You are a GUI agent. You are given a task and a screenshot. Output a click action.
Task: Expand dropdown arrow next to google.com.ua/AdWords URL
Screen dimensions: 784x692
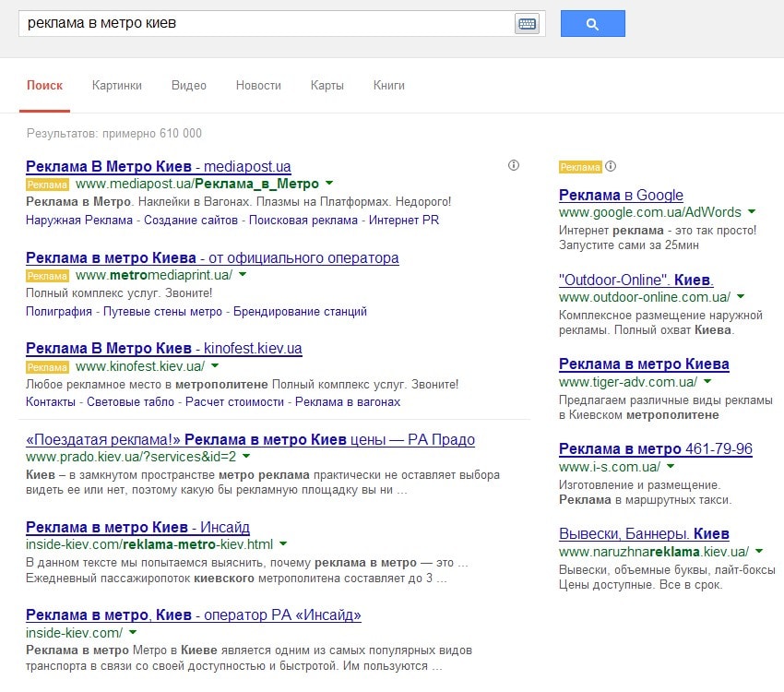752,211
